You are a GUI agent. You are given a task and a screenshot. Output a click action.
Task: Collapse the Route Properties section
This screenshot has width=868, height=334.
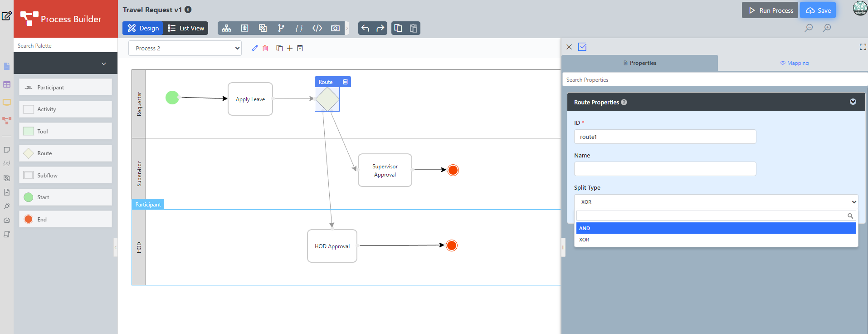click(853, 102)
